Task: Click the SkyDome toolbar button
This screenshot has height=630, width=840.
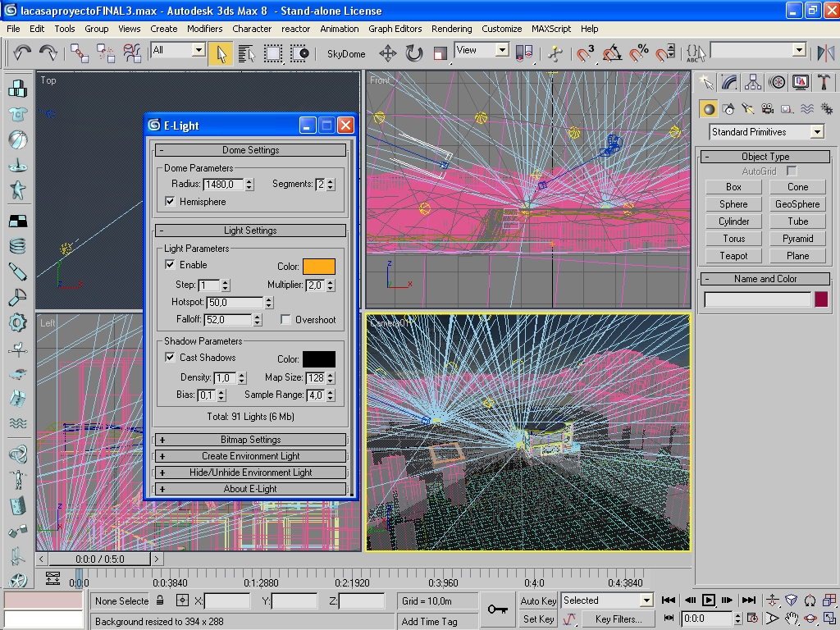Action: pos(346,53)
